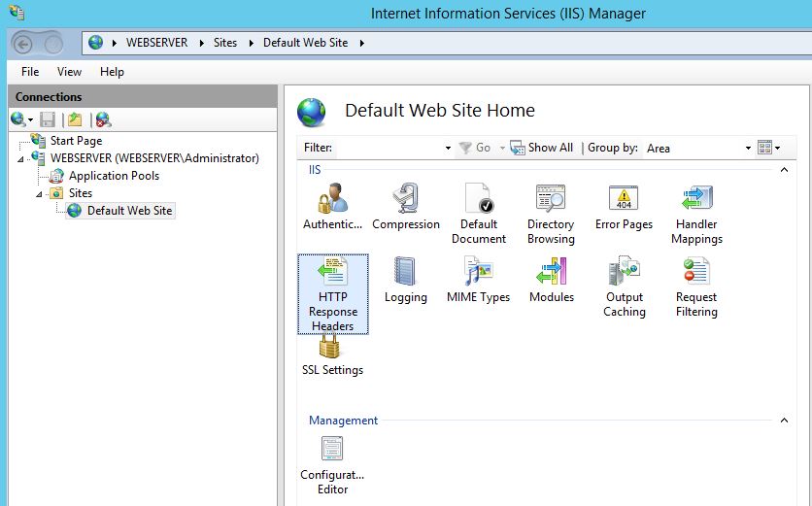The width and height of the screenshot is (812, 506).
Task: Open the Help menu
Action: point(112,72)
